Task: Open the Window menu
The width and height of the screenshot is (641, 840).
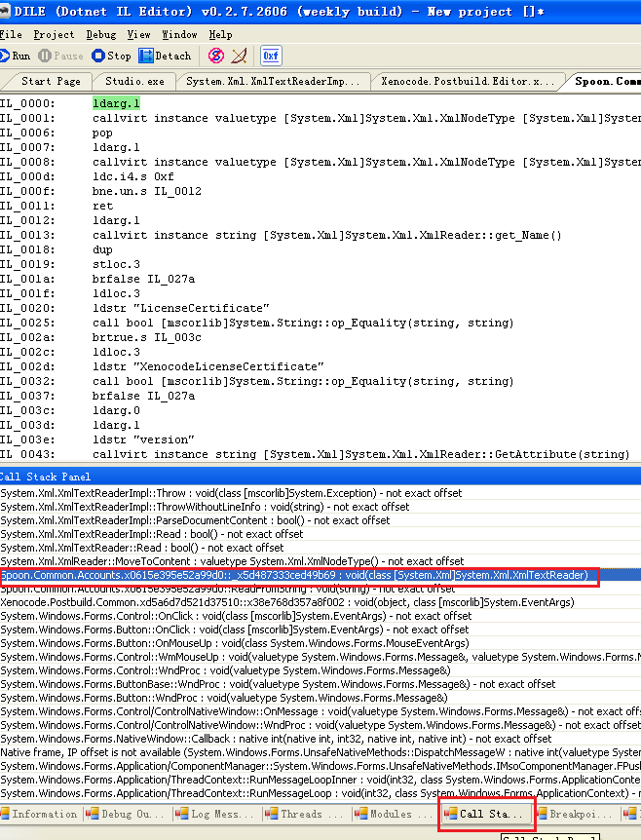Action: [179, 34]
